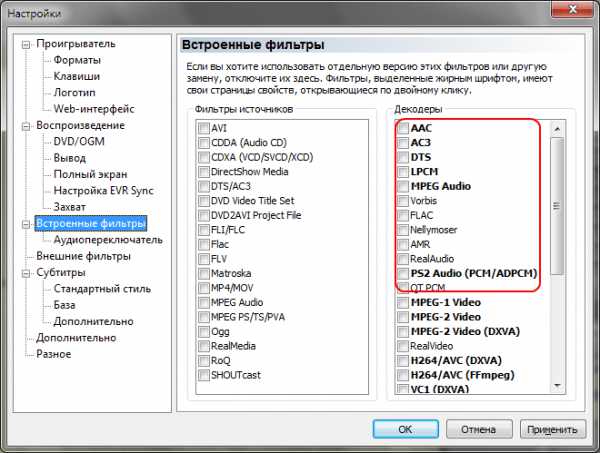This screenshot has height=453, width=600.
Task: Open the DVD/OGM settings page
Action: [79, 142]
